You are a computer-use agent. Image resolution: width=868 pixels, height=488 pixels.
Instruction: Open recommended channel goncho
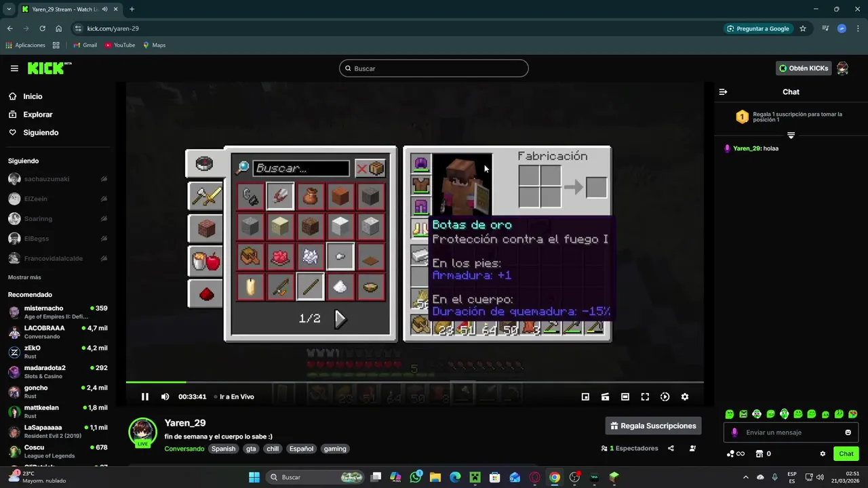coord(58,392)
